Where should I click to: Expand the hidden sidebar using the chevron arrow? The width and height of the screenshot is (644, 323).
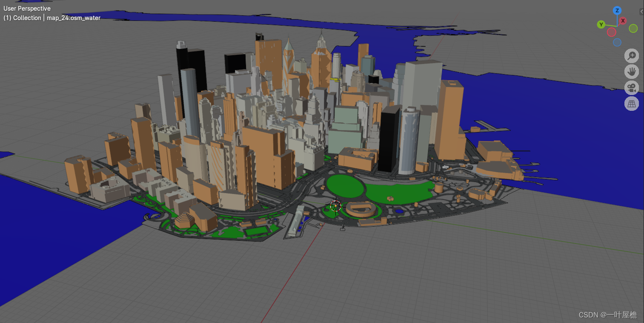(641, 12)
